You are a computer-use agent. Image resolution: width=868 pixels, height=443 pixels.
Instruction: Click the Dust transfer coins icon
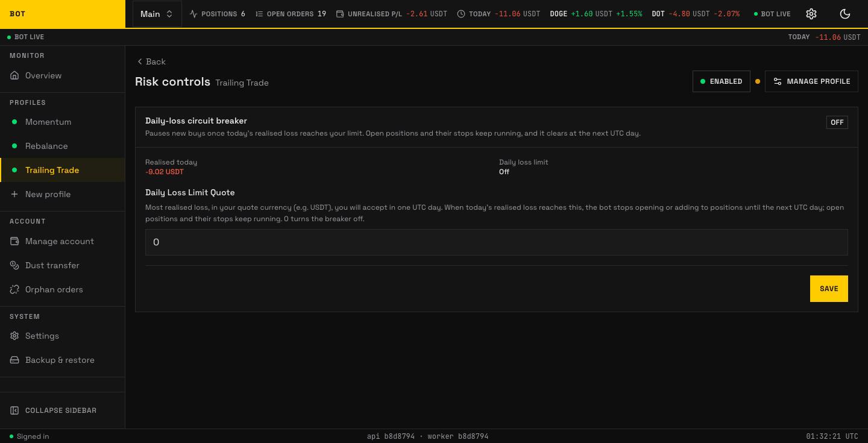click(14, 265)
